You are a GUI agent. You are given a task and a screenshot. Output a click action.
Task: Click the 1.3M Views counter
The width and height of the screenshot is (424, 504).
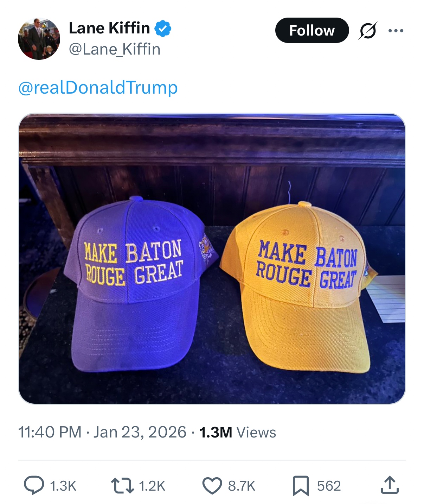coord(238,432)
